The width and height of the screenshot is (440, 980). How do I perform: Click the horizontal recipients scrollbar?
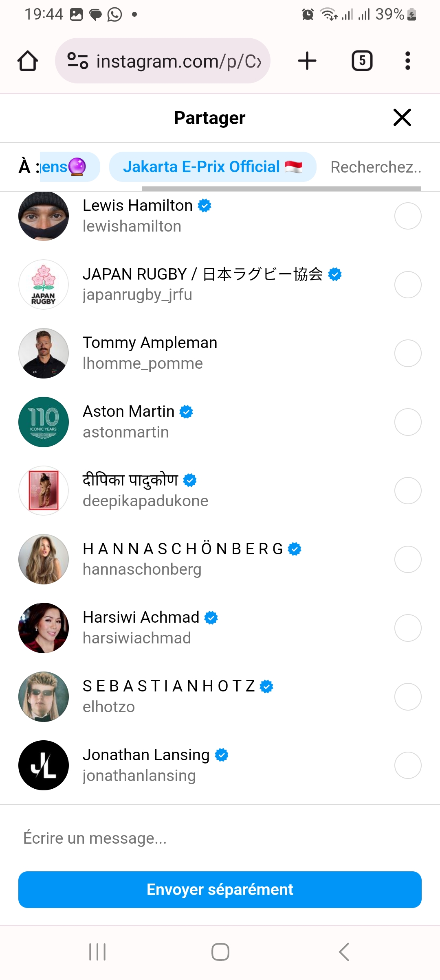point(281,188)
